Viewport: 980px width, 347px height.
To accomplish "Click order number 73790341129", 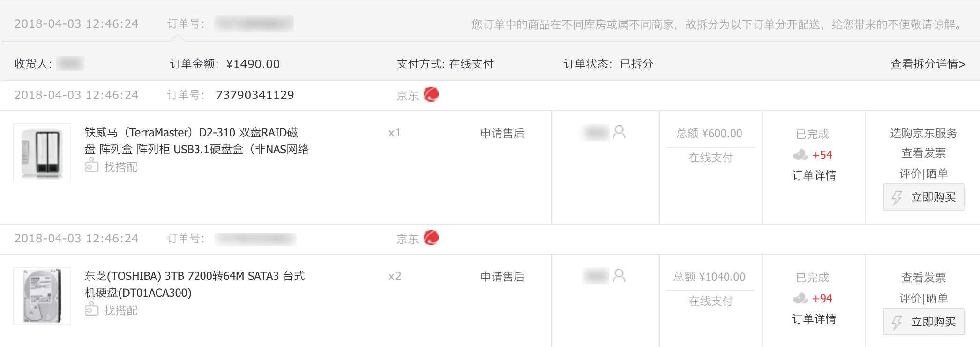I will coord(254,95).
